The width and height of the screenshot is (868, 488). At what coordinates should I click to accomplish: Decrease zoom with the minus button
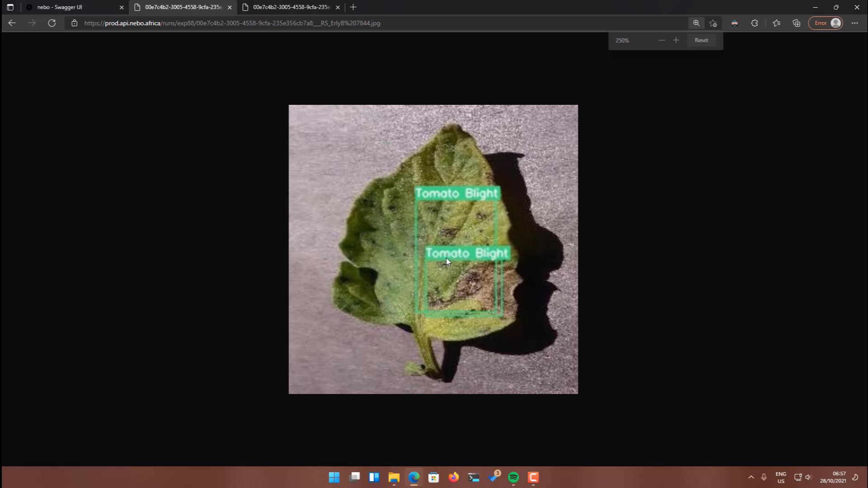(x=662, y=40)
